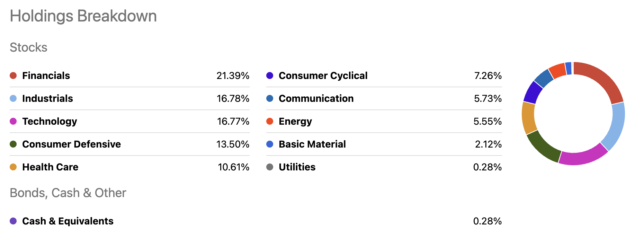Screen dimensions: 644x239
Task: Click the Holdings Breakdown heading
Action: 83,16
